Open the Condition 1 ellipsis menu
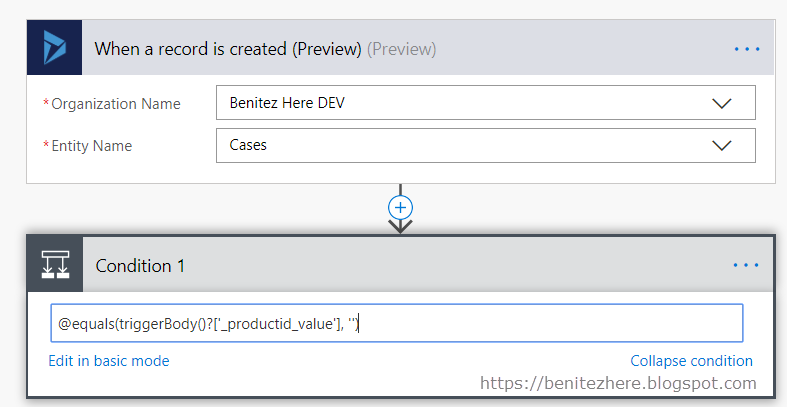This screenshot has width=787, height=407. tap(746, 265)
